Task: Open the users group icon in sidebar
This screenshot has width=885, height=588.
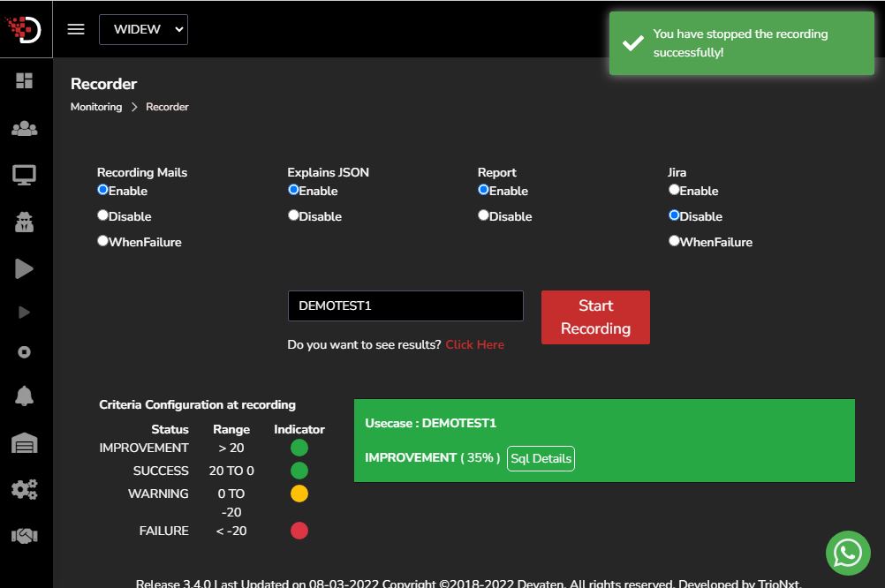Action: point(24,129)
